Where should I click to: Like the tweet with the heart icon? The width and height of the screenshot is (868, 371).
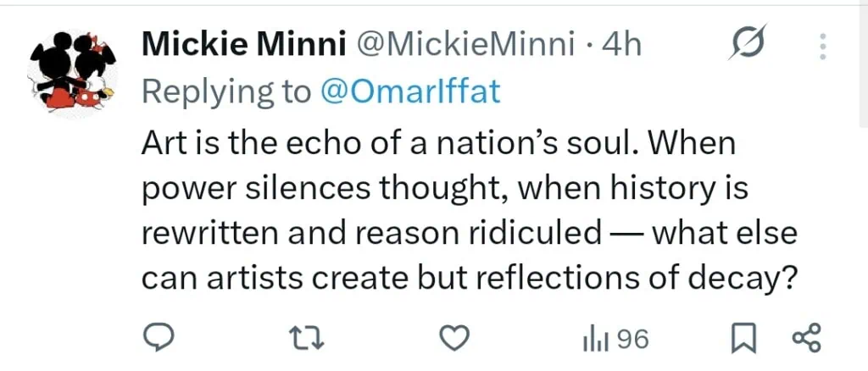point(457,340)
